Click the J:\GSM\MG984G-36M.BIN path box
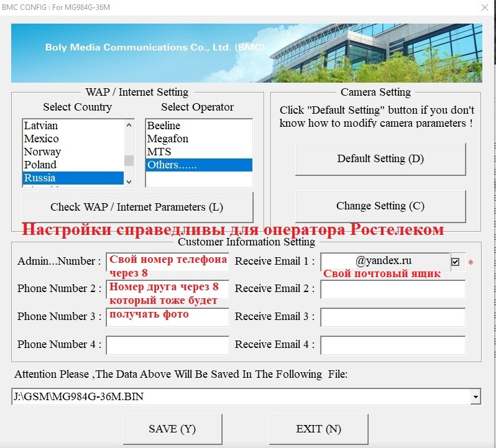 [241, 396]
